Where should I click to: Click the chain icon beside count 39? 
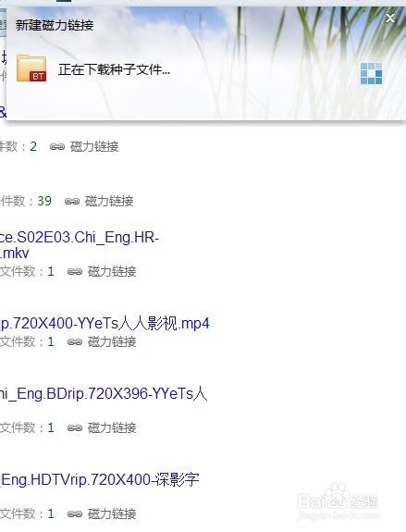tap(72, 202)
